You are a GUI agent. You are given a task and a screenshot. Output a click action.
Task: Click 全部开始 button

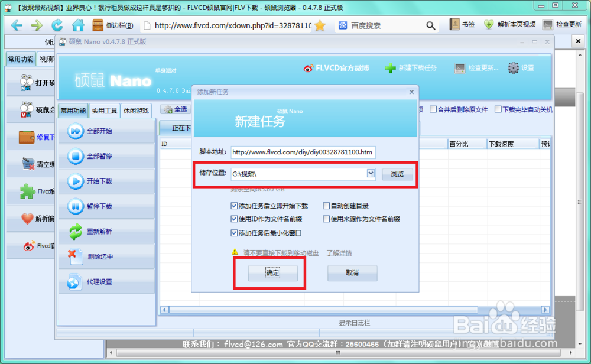point(106,131)
